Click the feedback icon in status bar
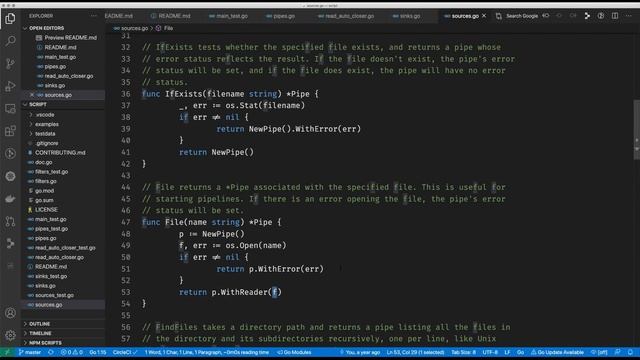The image size is (640, 360). pos(618,352)
